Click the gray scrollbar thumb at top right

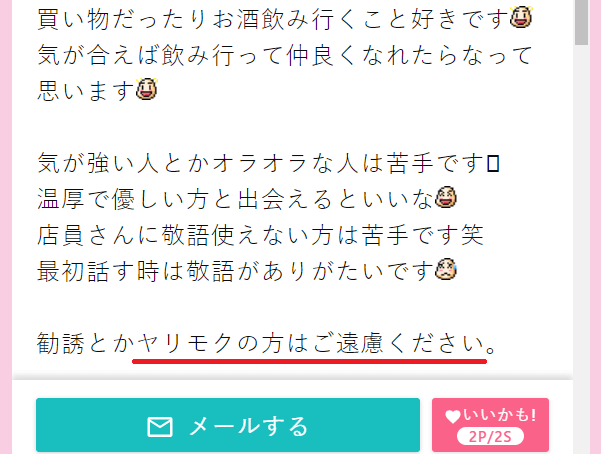pyautogui.click(x=581, y=22)
